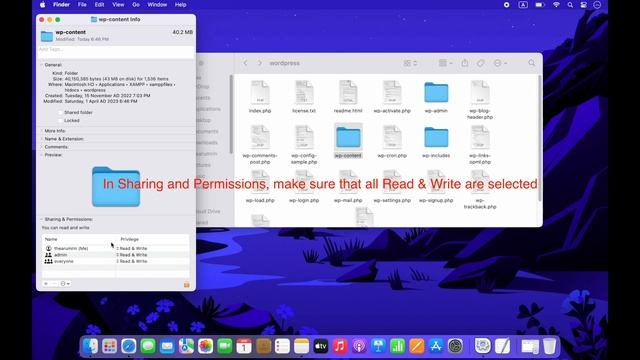Click the Back arrow in Finder toolbar

click(x=245, y=63)
